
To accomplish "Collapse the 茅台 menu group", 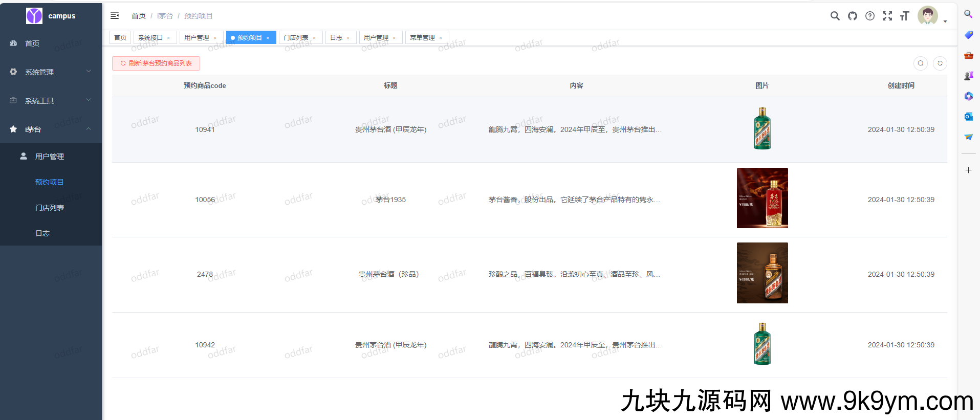I will coord(51,129).
